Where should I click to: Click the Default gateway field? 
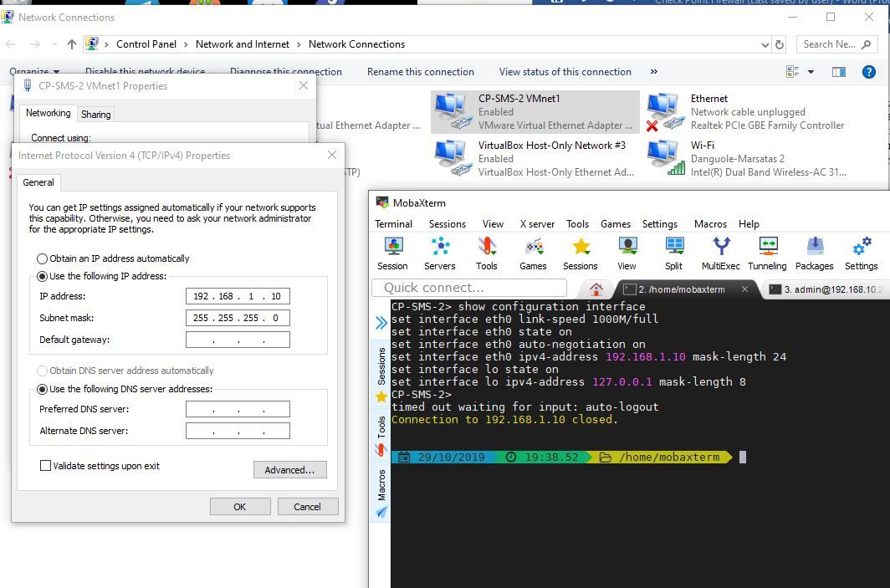pyautogui.click(x=238, y=340)
